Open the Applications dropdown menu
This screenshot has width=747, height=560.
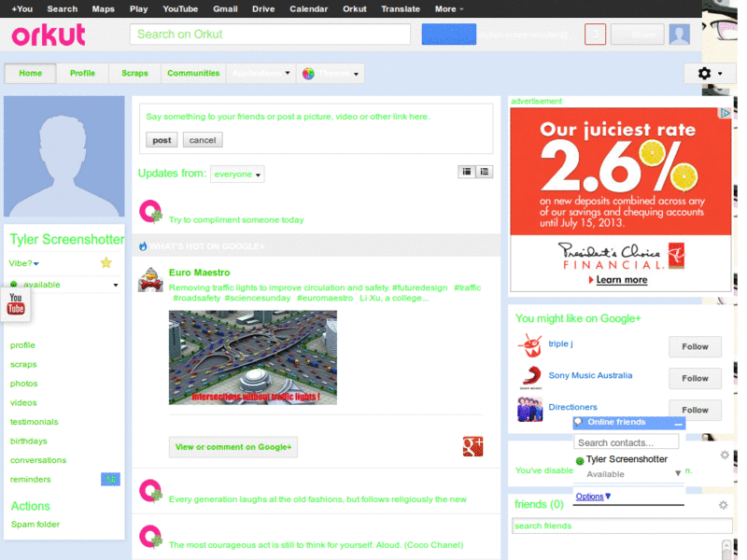[261, 74]
